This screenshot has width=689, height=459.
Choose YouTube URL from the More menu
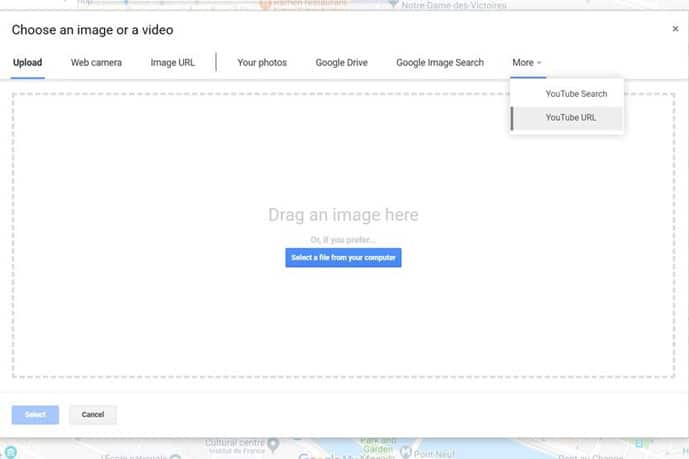pos(567,118)
